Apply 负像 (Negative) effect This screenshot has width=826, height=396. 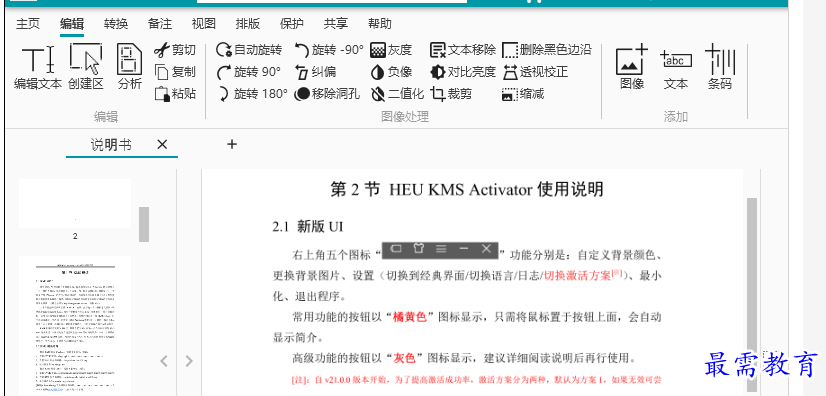click(x=391, y=72)
